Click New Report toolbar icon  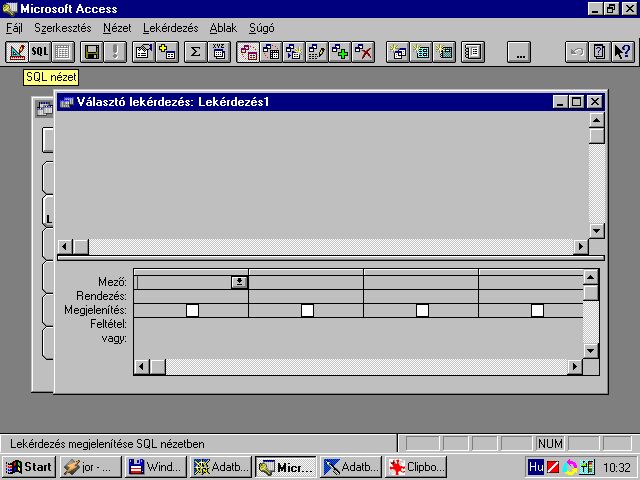click(x=444, y=52)
